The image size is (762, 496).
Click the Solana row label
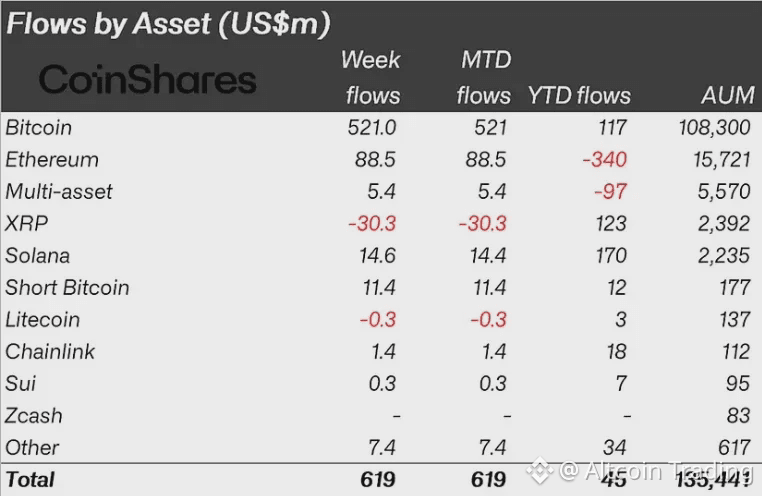pos(37,256)
